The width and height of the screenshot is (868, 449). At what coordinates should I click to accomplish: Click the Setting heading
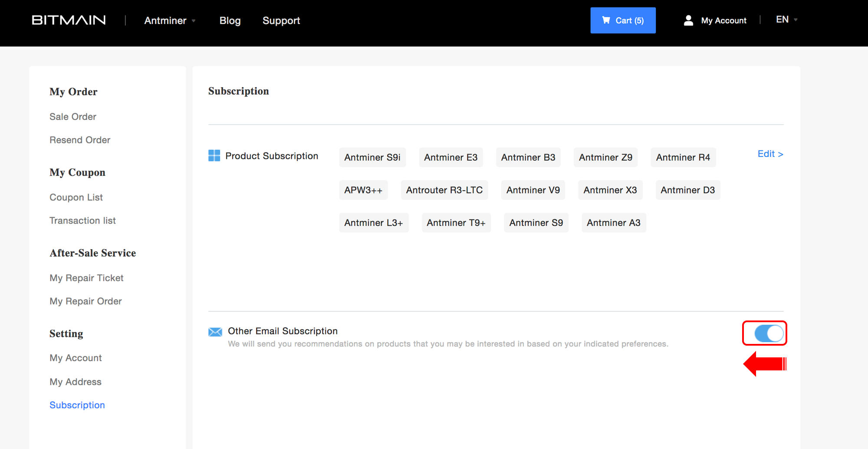(66, 333)
